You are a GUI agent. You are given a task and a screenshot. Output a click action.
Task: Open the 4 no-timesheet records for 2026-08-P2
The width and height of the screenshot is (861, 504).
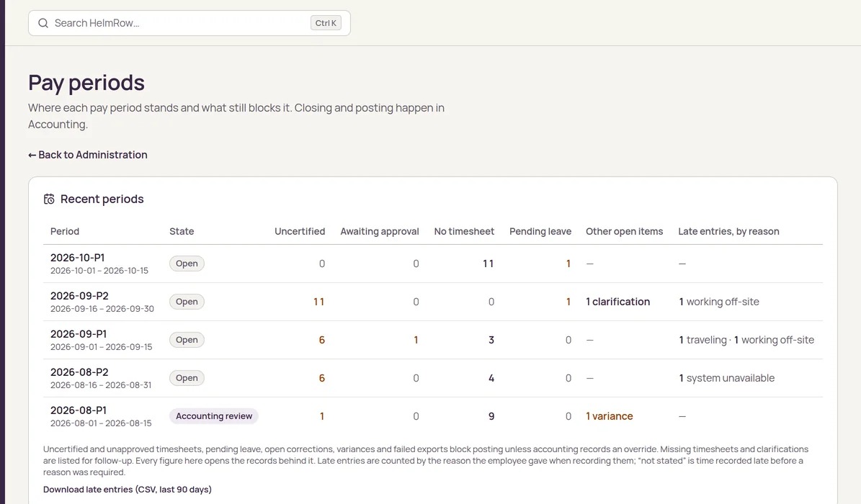491,378
